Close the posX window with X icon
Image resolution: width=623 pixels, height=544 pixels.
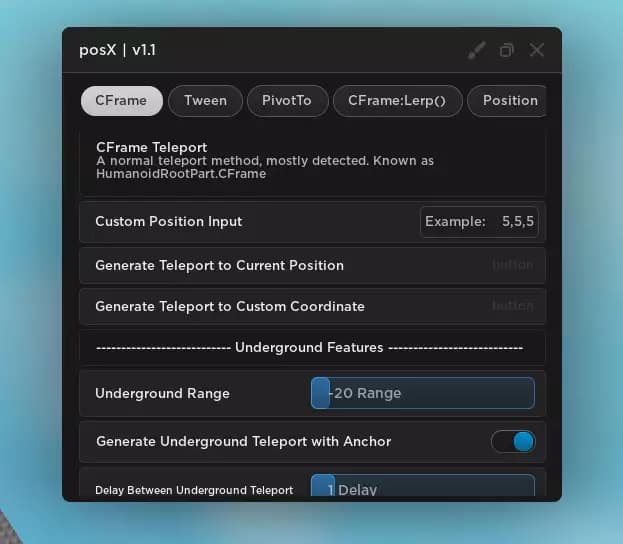(x=537, y=50)
